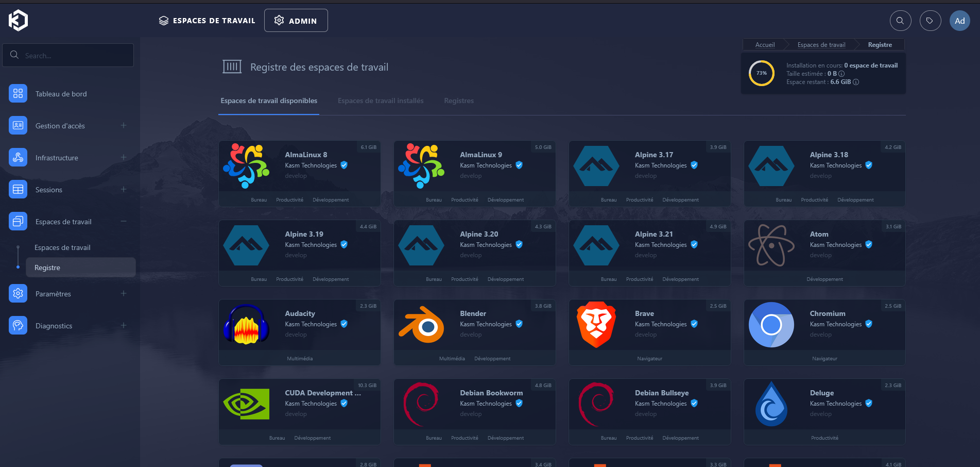Open the ESPACES DE TRAVAIL top menu
This screenshot has width=980, height=467.
pyautogui.click(x=207, y=21)
